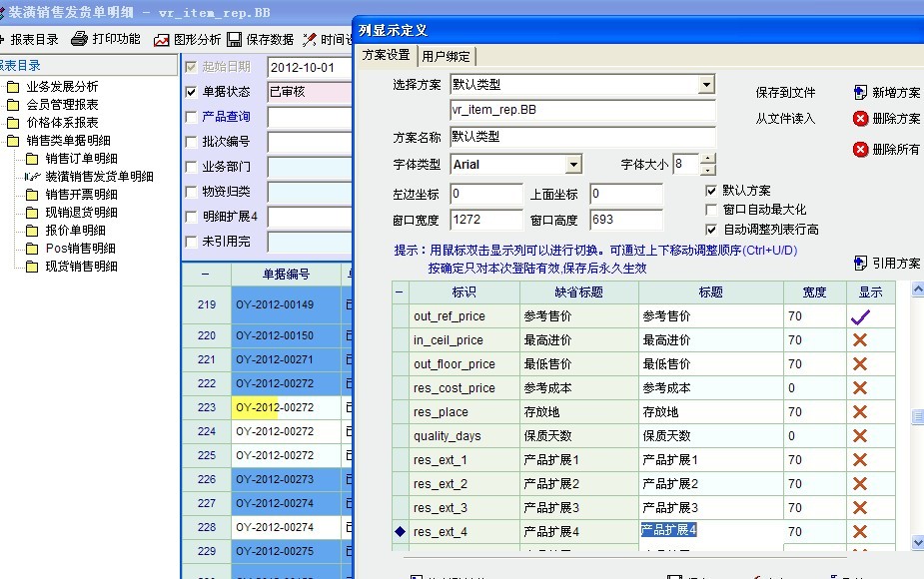Uncheck the 默认方案 checkbox

[711, 191]
